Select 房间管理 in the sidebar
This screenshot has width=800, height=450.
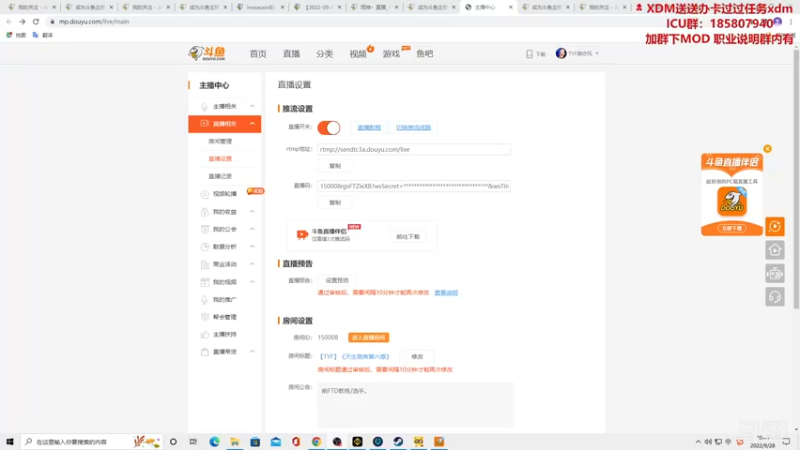click(220, 141)
